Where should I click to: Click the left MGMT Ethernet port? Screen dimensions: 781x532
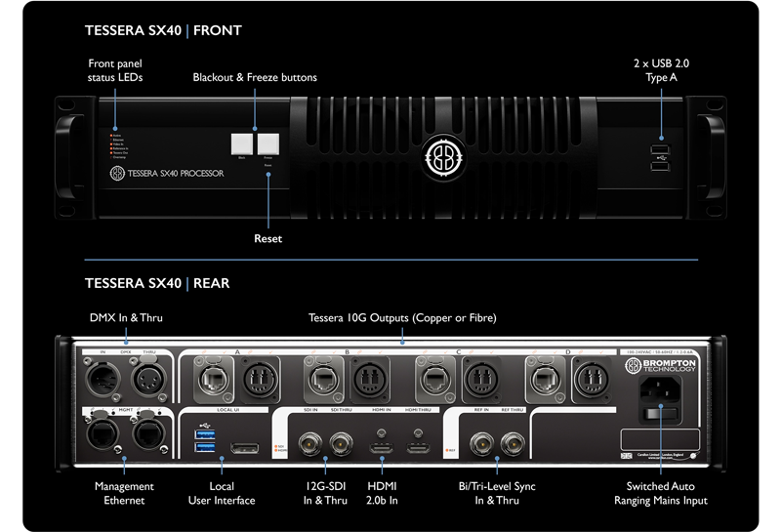pos(103,433)
